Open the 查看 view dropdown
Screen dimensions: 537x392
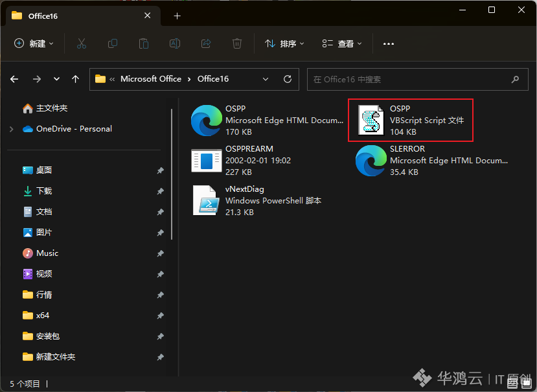342,43
